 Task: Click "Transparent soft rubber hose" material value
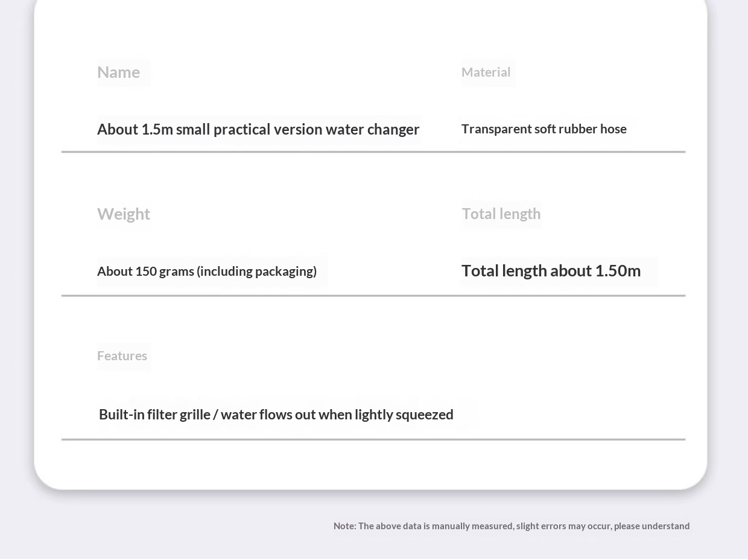[x=544, y=129]
